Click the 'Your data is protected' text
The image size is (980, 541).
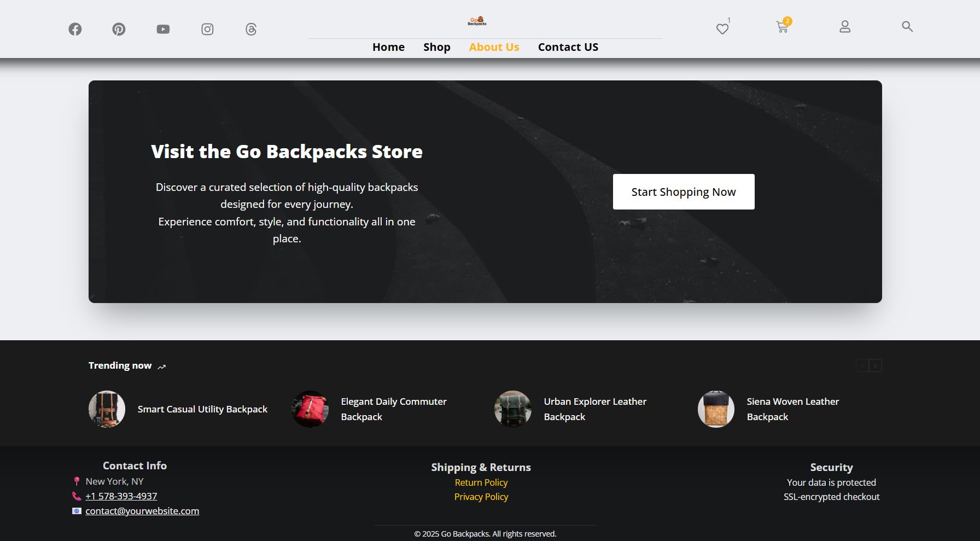[x=831, y=482]
